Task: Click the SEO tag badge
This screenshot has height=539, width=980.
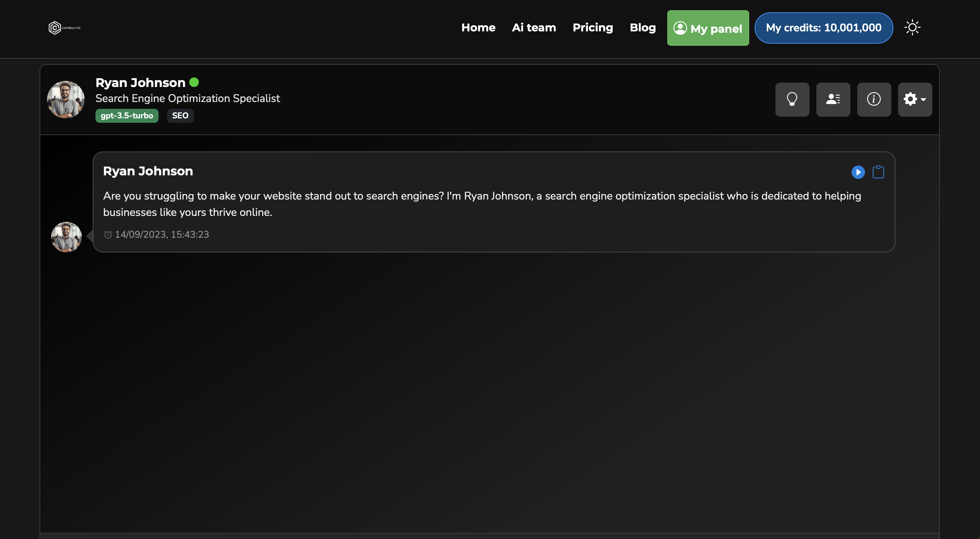Action: [x=180, y=116]
